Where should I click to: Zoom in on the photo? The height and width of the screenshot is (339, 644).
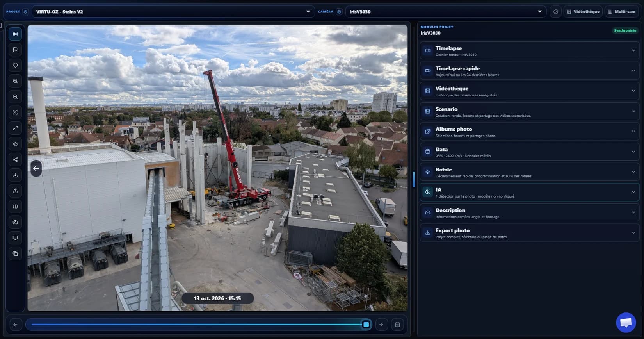tap(15, 81)
